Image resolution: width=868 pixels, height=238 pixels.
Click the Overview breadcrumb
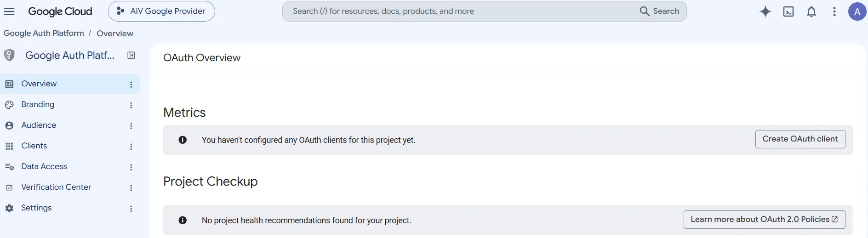[x=115, y=34]
